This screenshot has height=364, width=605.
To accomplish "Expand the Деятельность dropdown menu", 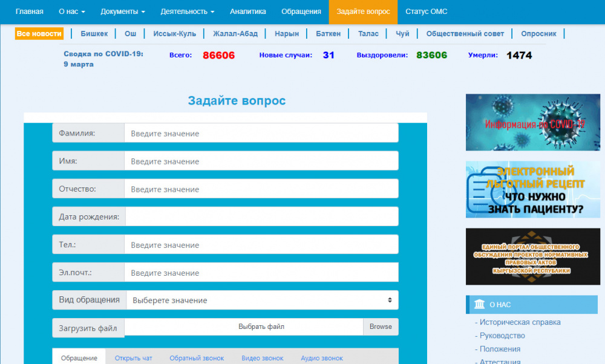I will tap(188, 11).
